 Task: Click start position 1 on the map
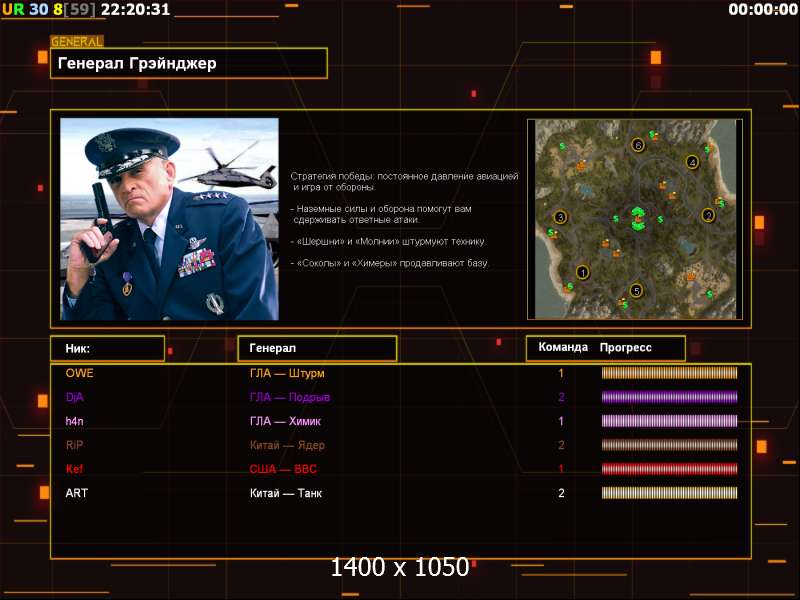pyautogui.click(x=583, y=271)
